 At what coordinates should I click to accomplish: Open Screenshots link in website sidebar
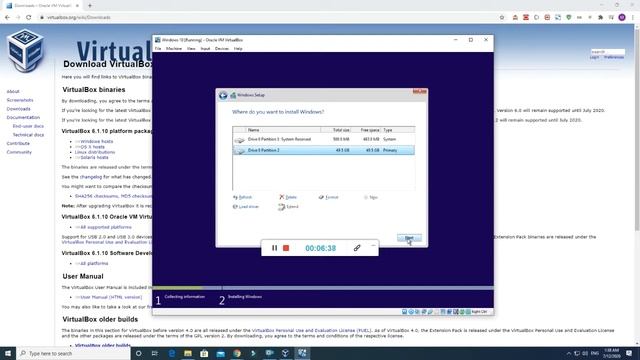[20, 100]
